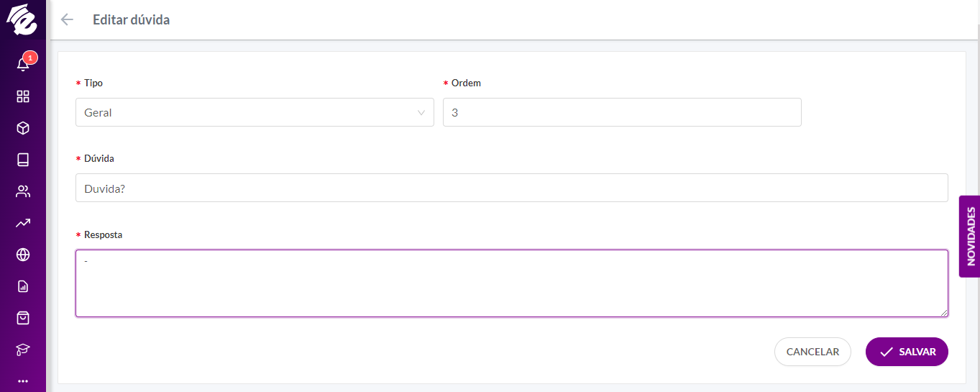Expand the Tipo dropdown showing Geral
Screen dimensions: 980x392
255,112
